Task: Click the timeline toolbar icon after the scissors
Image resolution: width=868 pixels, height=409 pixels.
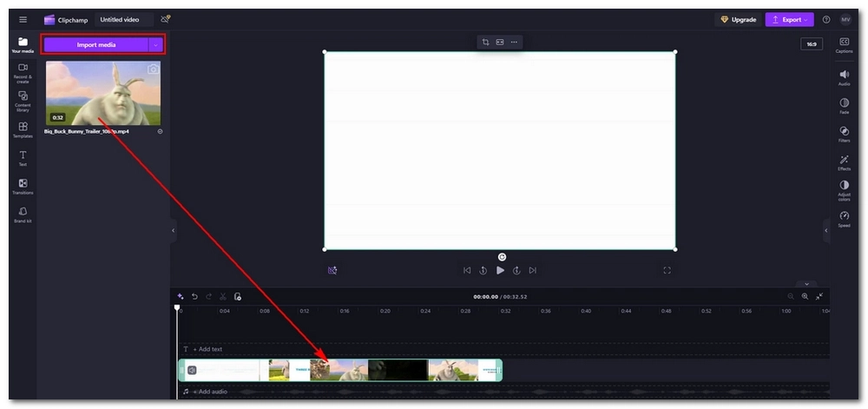Action: (238, 297)
